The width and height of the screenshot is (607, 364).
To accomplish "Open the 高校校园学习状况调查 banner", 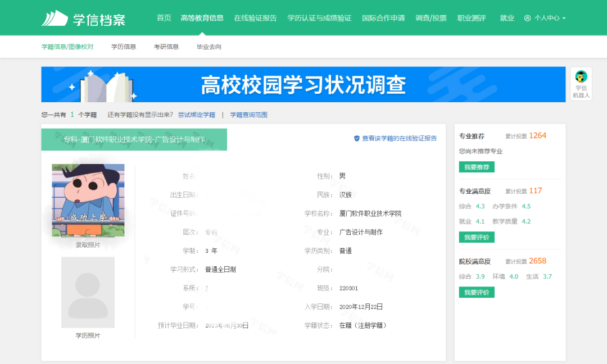I will (x=303, y=84).
